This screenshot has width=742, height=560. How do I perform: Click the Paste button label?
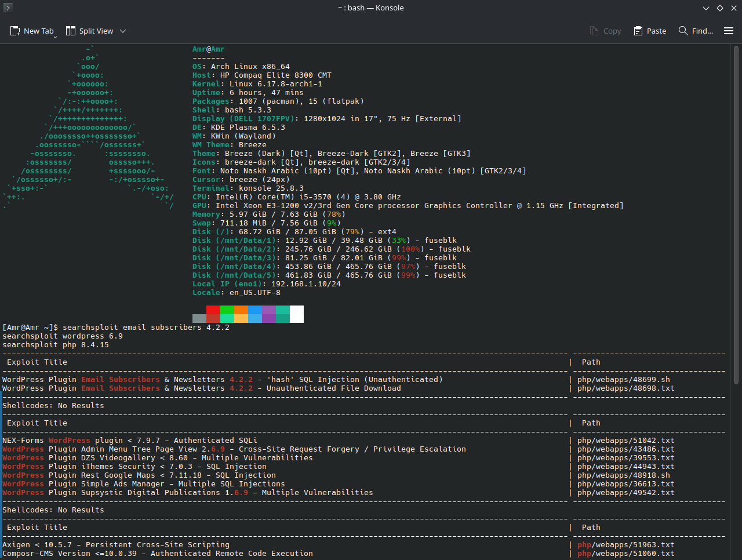coord(656,31)
